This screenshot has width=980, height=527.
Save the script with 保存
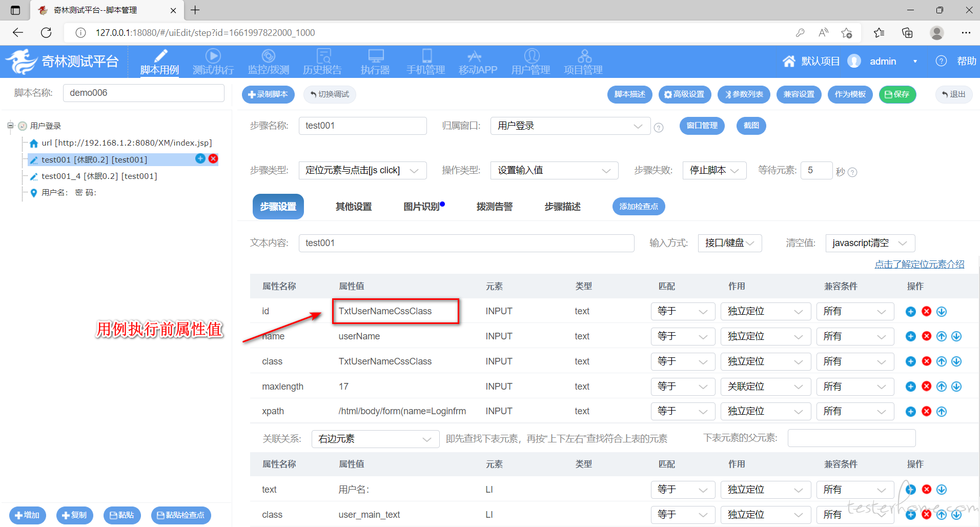pyautogui.click(x=897, y=94)
